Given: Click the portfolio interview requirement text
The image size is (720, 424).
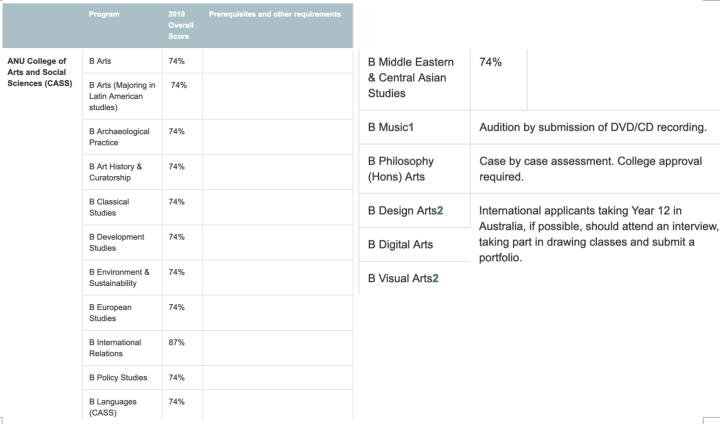Looking at the screenshot, I should (x=598, y=234).
